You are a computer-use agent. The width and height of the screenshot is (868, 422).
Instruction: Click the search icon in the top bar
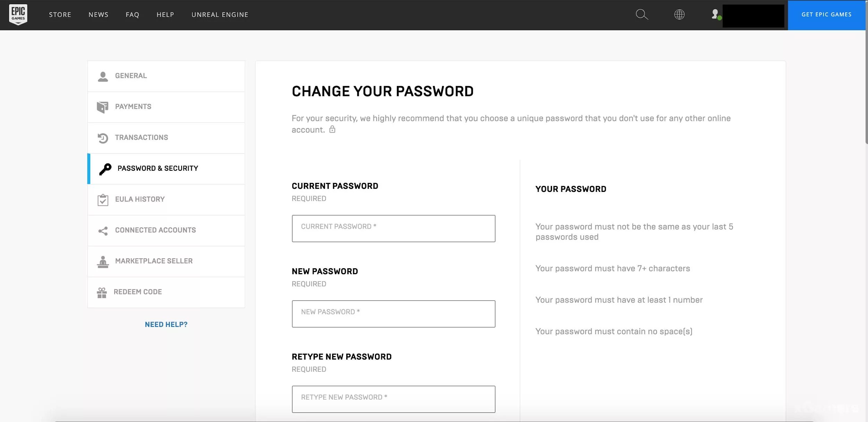coord(642,15)
